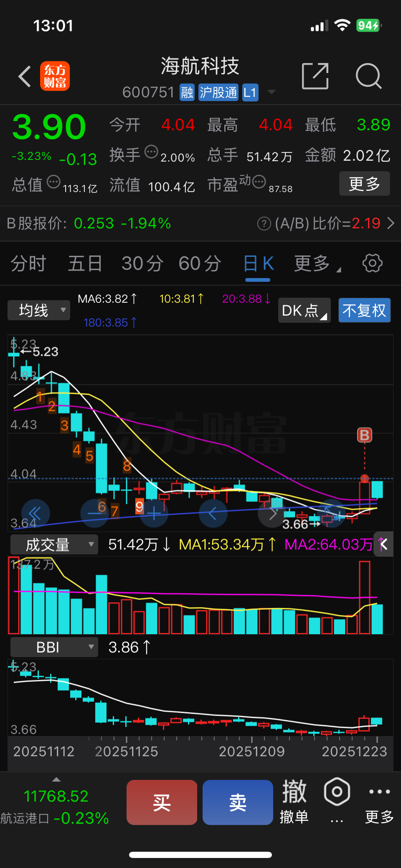Open the 均线 indicator dropdown
The height and width of the screenshot is (868, 401).
[x=39, y=310]
